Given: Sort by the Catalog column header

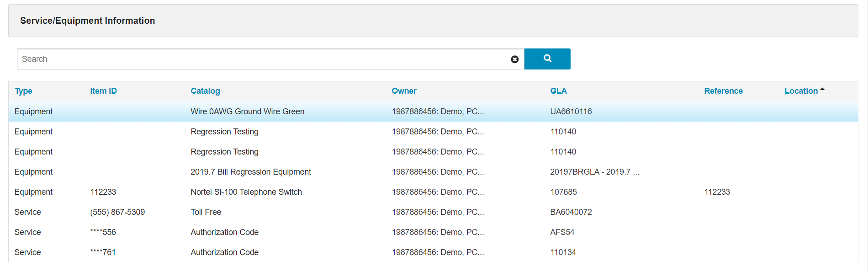Looking at the screenshot, I should [x=205, y=91].
